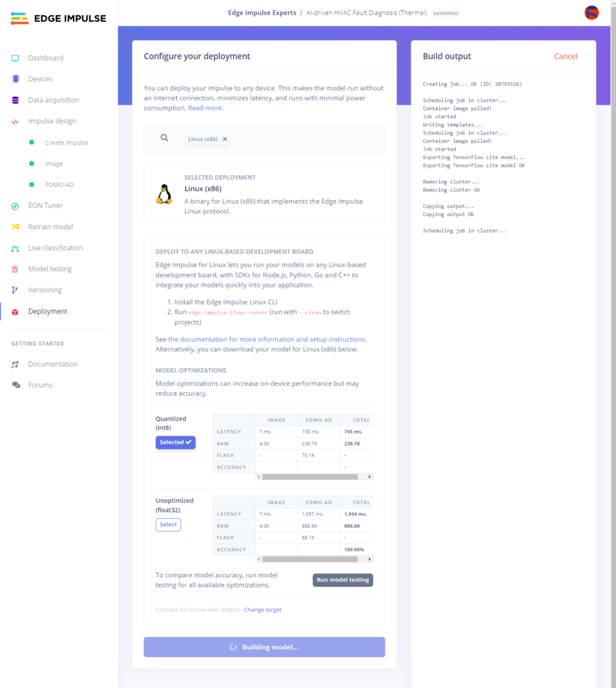The image size is (616, 688).
Task: Click right arrow of Unoptimized table scrollbar
Action: 370,559
